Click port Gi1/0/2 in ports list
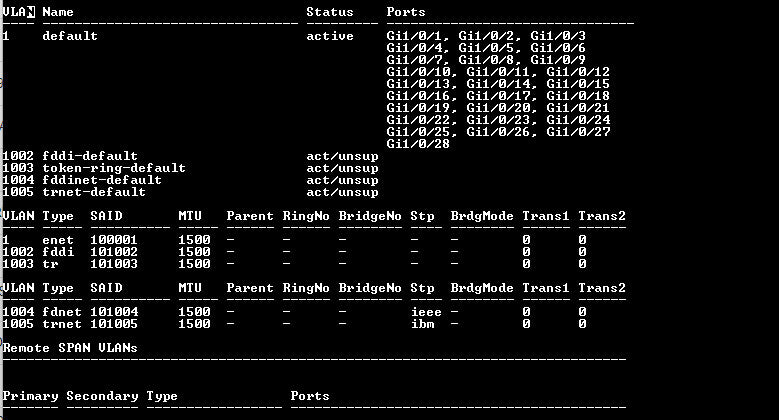This screenshot has height=420, width=779. click(x=488, y=36)
